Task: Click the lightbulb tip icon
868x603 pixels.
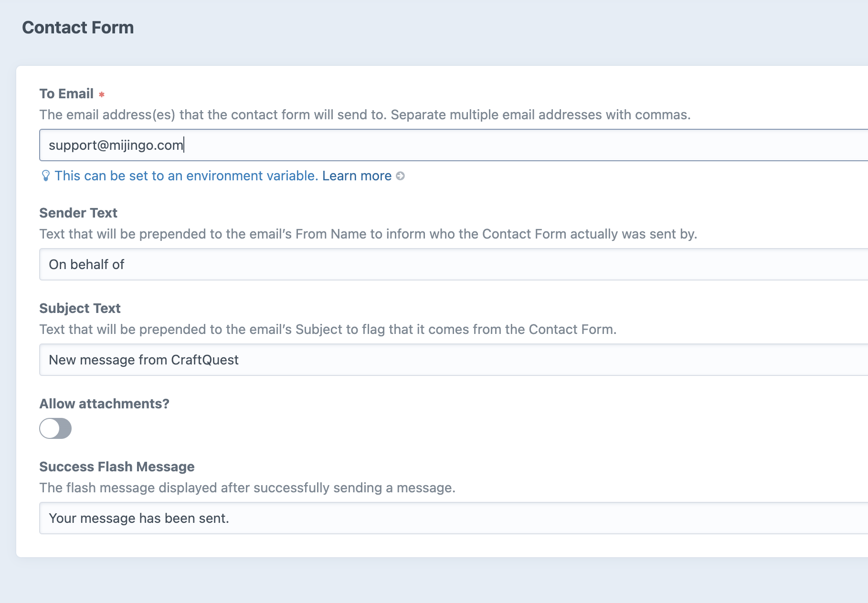Action: click(46, 176)
